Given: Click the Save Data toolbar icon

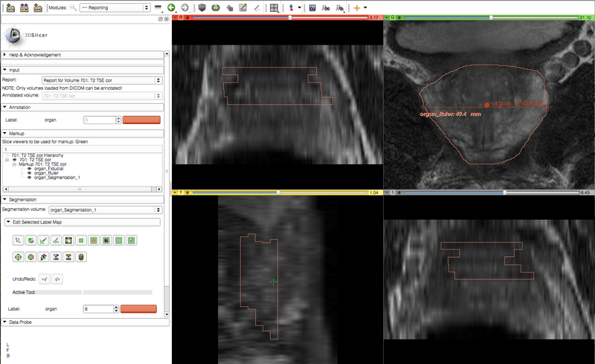Looking at the screenshot, I should [x=38, y=7].
